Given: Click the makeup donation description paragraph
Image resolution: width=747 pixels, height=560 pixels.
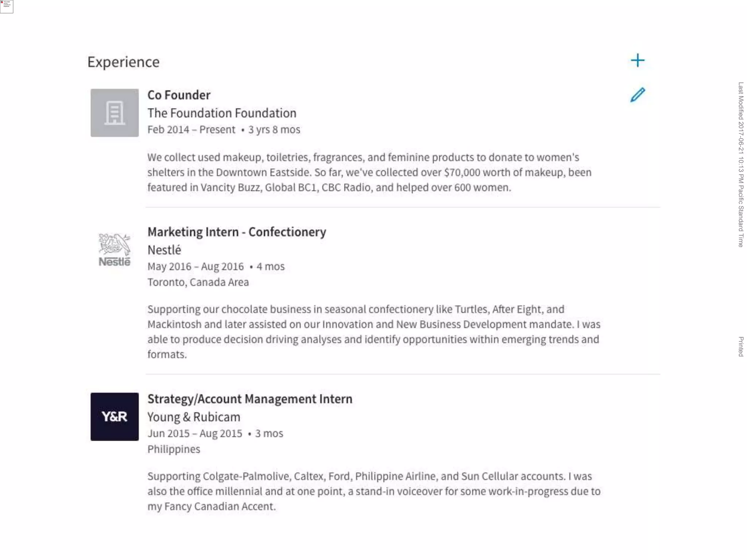Looking at the screenshot, I should click(369, 172).
